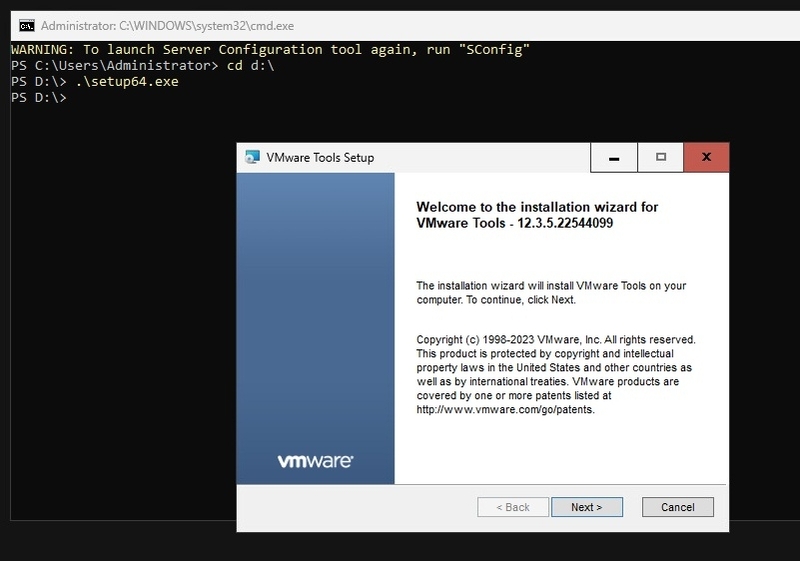This screenshot has height=561, width=800.
Task: Click the 'To continue, click Next' paragraph
Action: pos(551,293)
